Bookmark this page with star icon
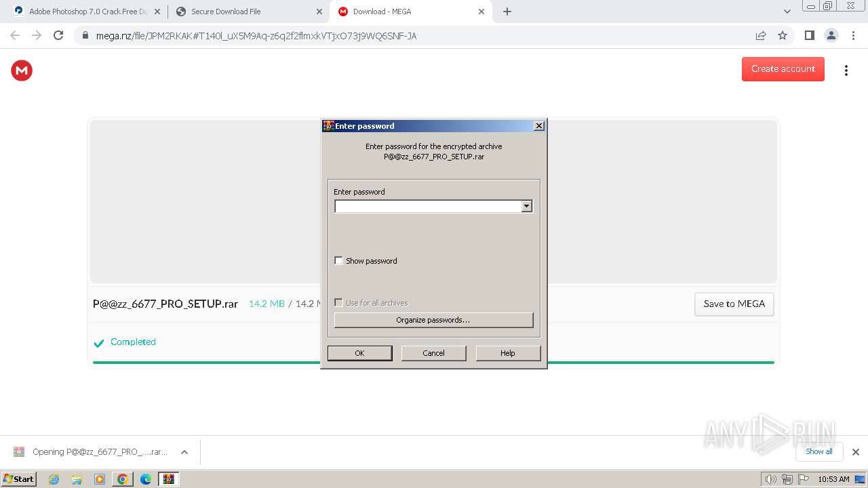This screenshot has width=868, height=488. click(x=783, y=35)
